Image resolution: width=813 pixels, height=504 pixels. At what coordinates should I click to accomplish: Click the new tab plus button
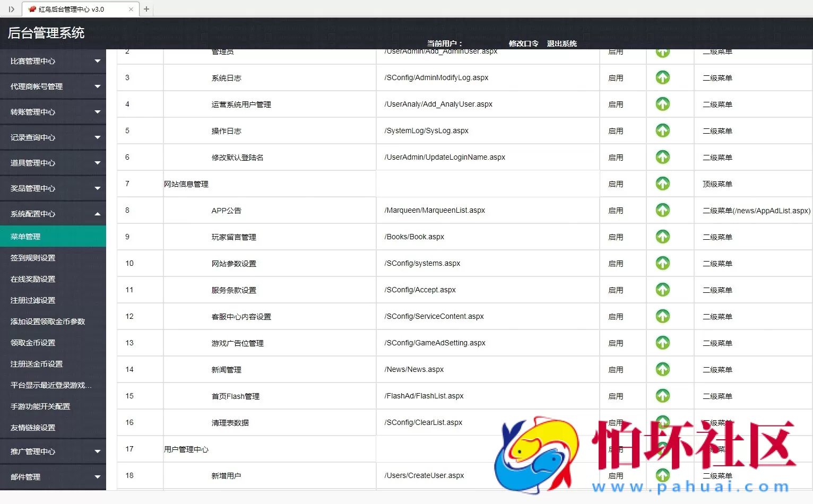tap(146, 8)
